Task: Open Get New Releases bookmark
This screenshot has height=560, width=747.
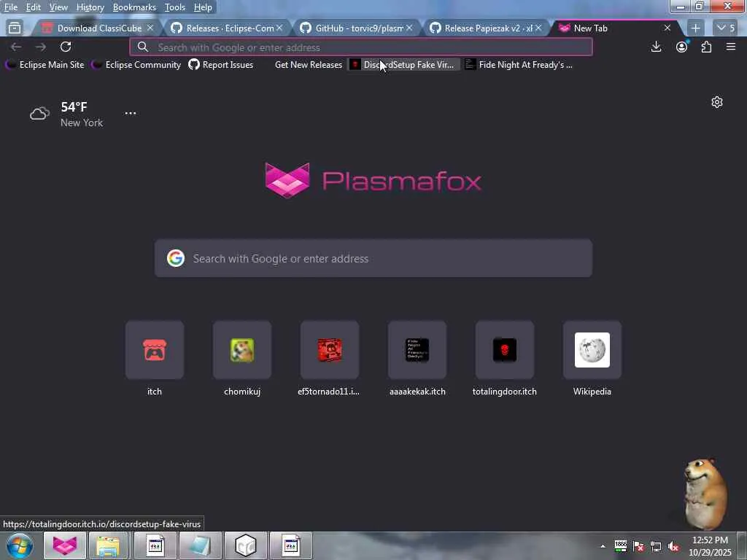Action: point(309,65)
